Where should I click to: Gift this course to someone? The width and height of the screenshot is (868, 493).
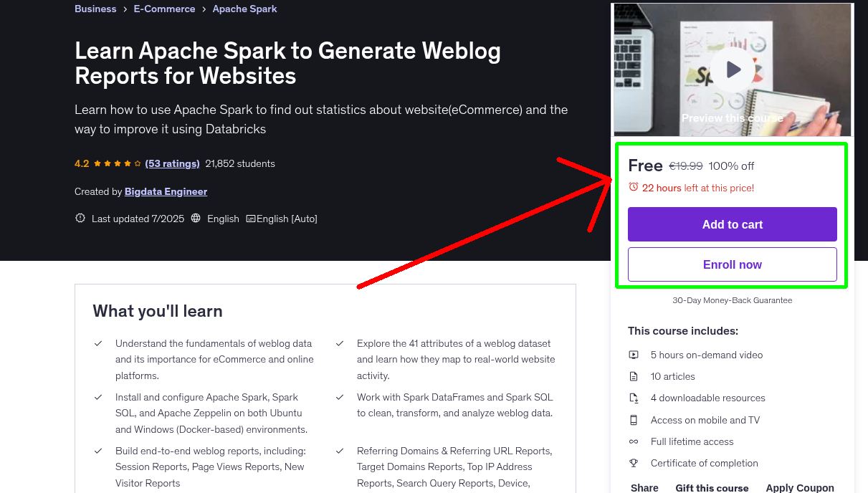pyautogui.click(x=712, y=487)
